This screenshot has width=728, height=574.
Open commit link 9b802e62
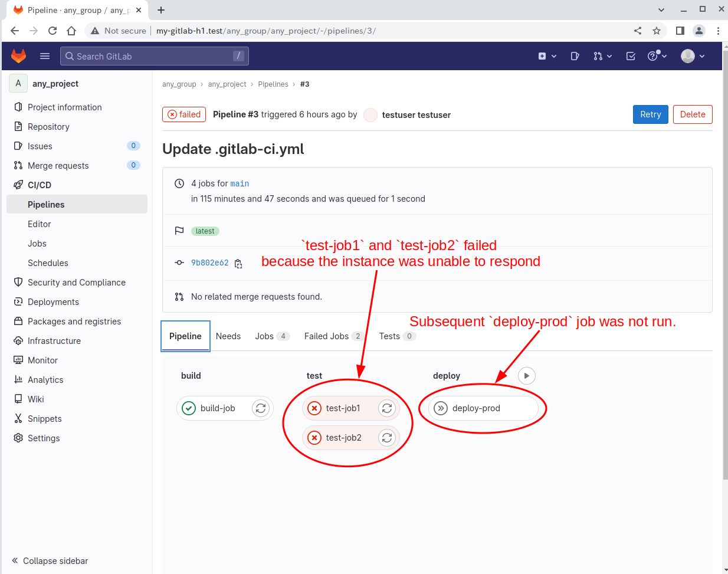click(209, 263)
